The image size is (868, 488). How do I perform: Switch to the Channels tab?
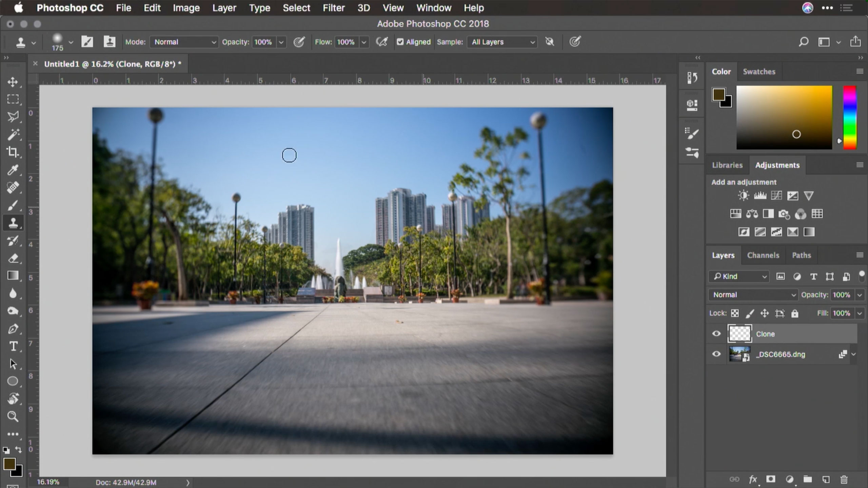763,255
